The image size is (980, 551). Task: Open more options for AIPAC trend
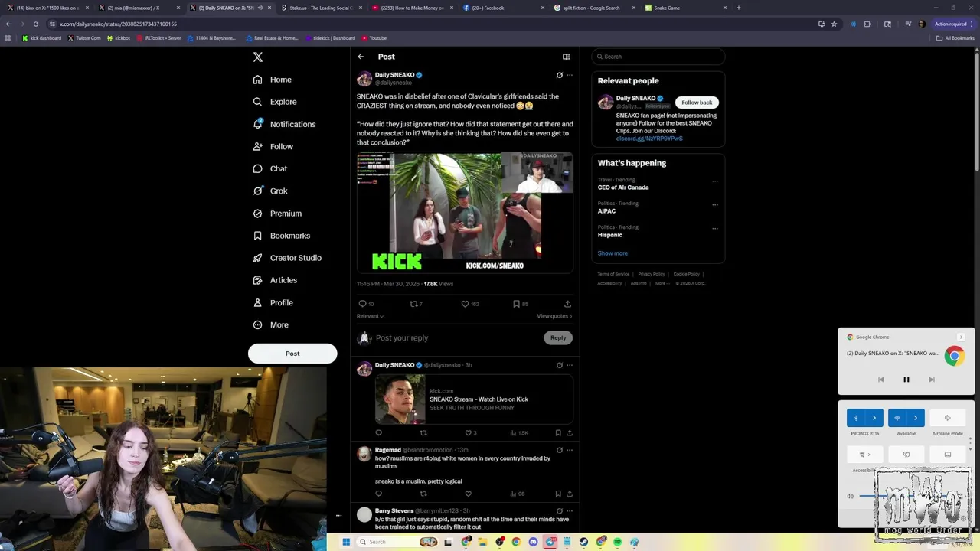click(715, 205)
